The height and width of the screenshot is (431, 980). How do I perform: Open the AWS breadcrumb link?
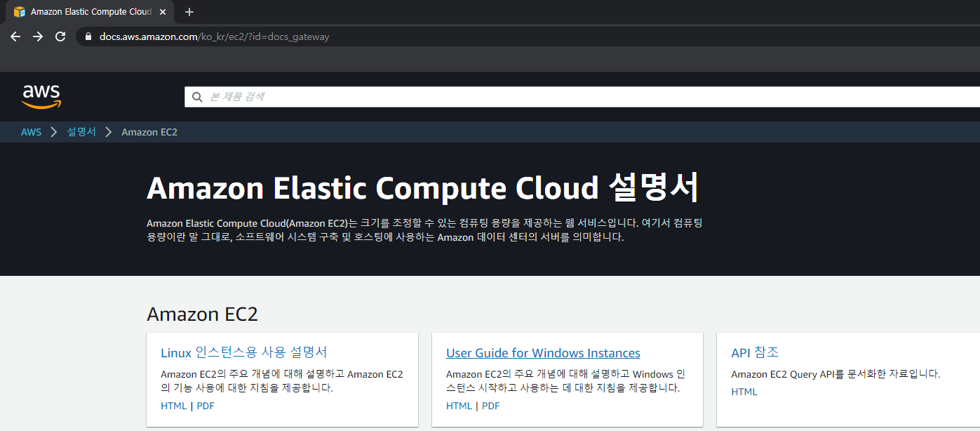click(x=31, y=132)
